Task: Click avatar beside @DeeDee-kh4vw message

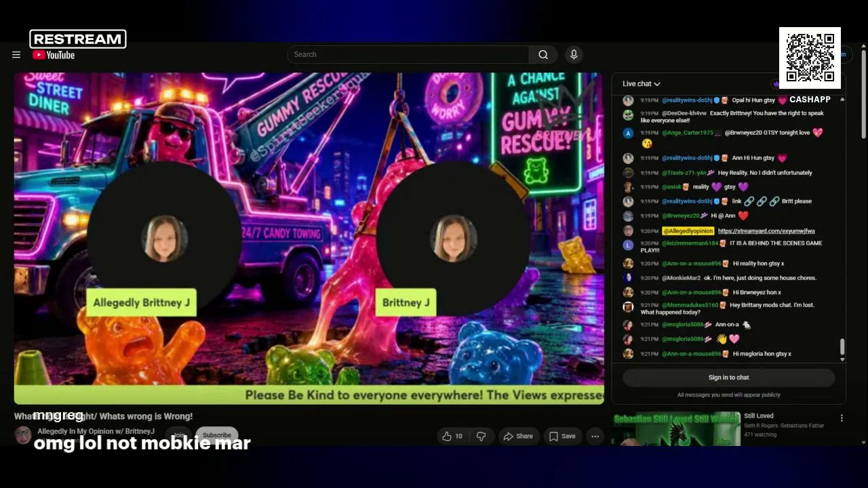Action: coord(628,115)
